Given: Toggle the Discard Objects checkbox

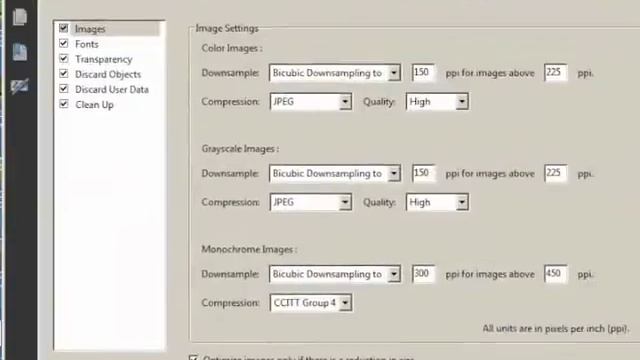Looking at the screenshot, I should [63, 73].
